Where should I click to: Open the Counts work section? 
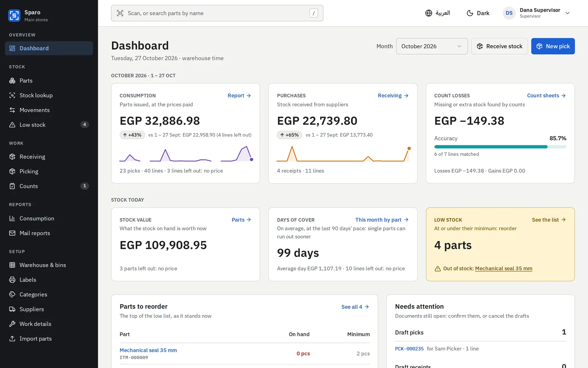pyautogui.click(x=49, y=186)
